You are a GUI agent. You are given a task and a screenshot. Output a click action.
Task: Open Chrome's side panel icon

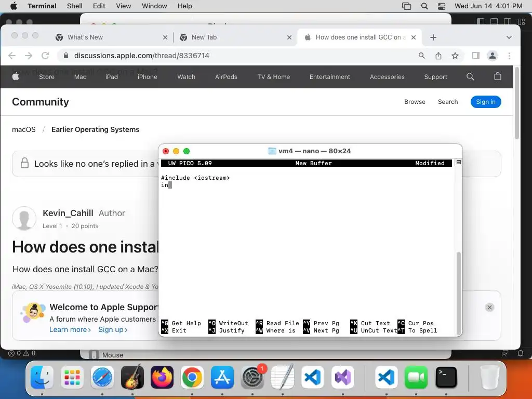[476, 56]
